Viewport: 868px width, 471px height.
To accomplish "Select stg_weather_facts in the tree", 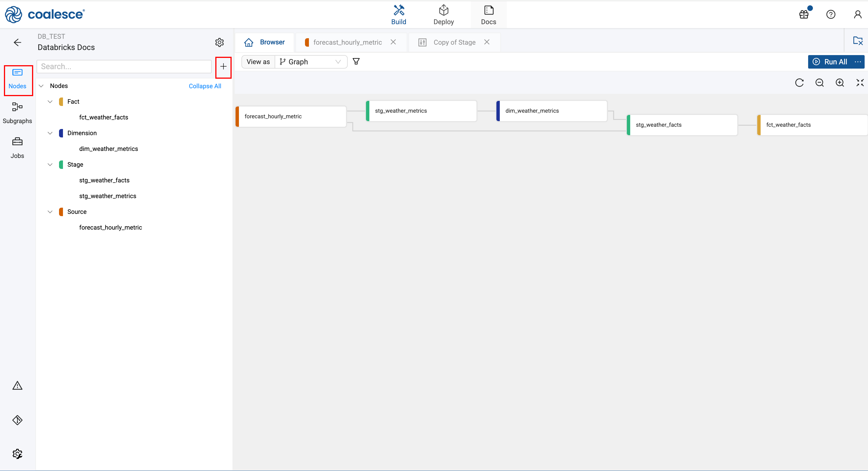I will (x=104, y=180).
